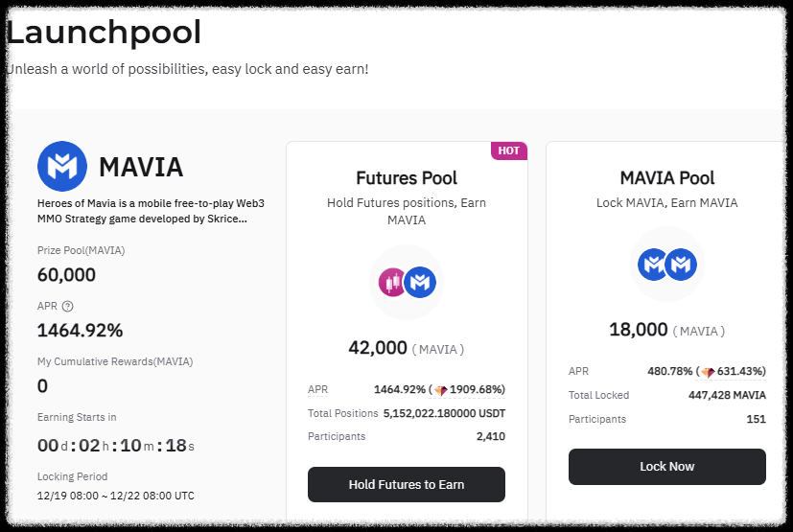Click the diamond icon beside 1909.68%
Screen dimensions: 793x532
[x=440, y=390]
